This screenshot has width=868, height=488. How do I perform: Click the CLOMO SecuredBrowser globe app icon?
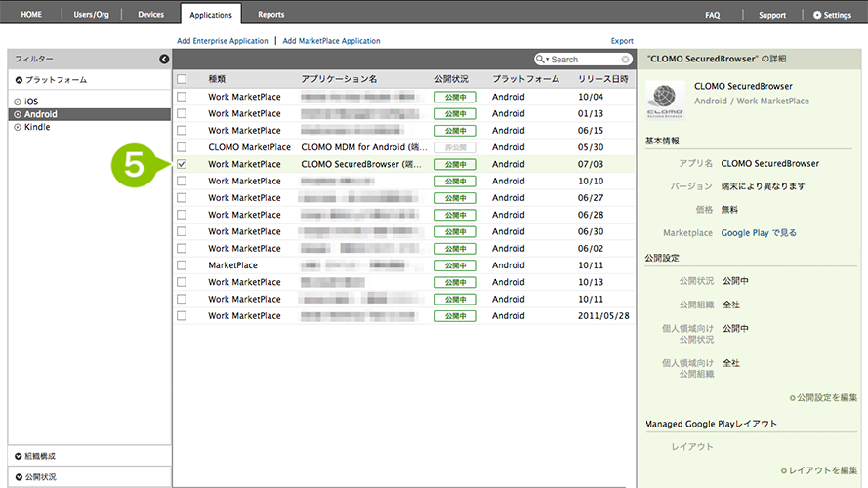(665, 101)
